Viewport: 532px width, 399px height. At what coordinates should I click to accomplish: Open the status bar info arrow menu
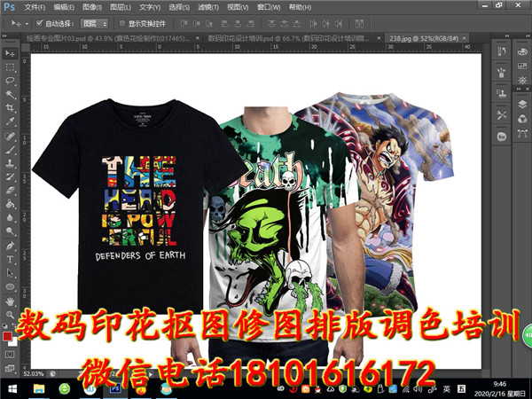151,374
